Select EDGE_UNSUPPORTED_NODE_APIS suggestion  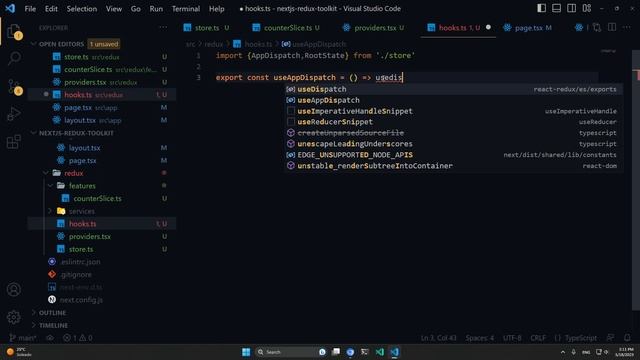click(453, 155)
